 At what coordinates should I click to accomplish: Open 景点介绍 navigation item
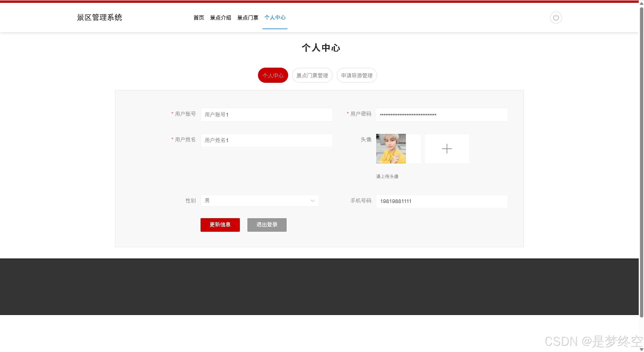(x=220, y=18)
